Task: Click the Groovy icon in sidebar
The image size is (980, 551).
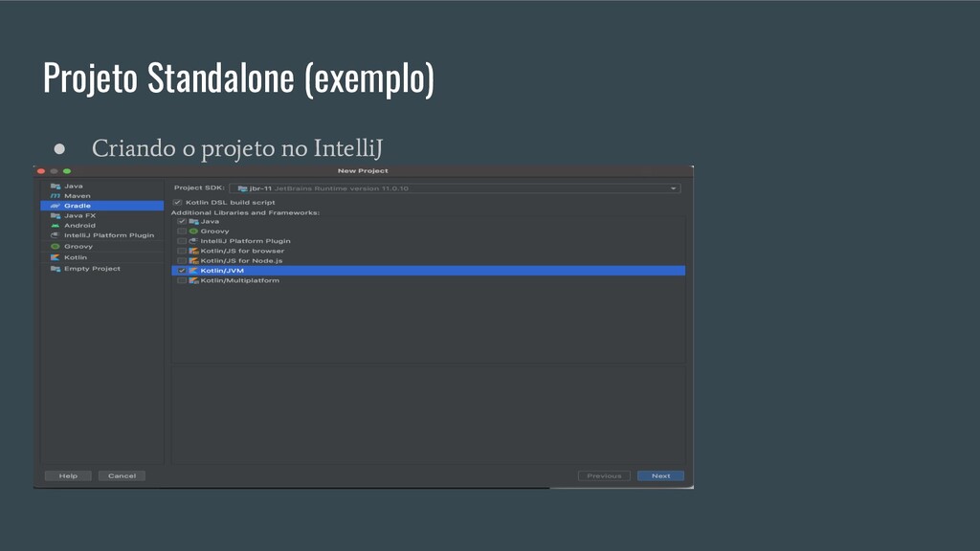Action: (x=56, y=246)
